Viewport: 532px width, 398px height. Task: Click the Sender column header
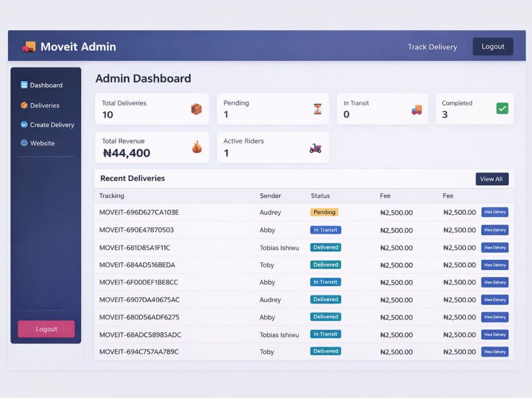click(x=270, y=196)
